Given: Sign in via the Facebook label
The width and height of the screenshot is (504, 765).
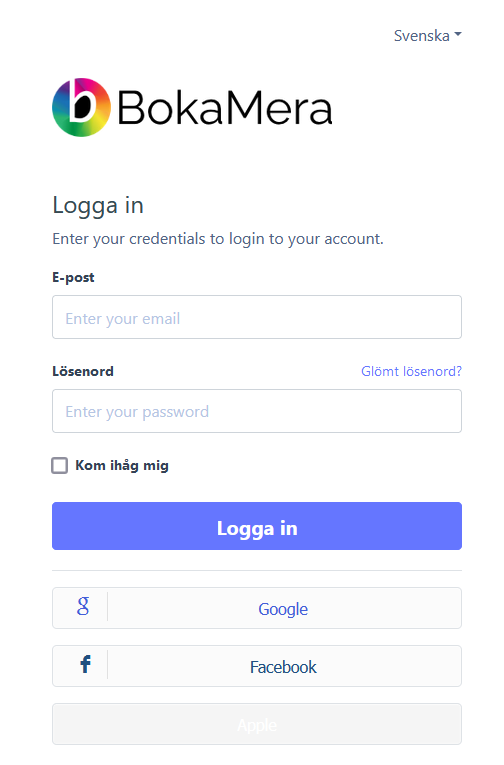Looking at the screenshot, I should point(283,667).
